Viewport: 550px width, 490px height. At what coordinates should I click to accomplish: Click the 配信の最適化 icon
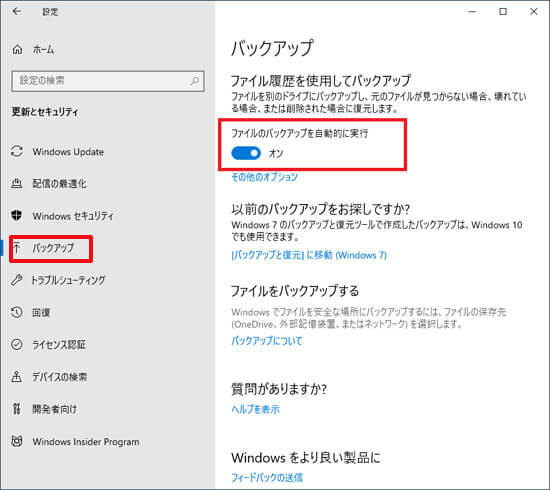(x=17, y=183)
